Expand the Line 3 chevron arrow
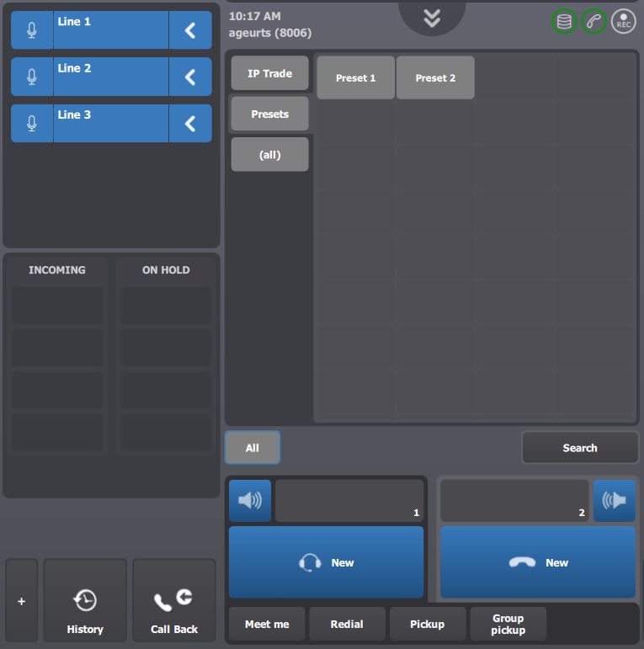Viewport: 644px width, 649px height. [190, 124]
